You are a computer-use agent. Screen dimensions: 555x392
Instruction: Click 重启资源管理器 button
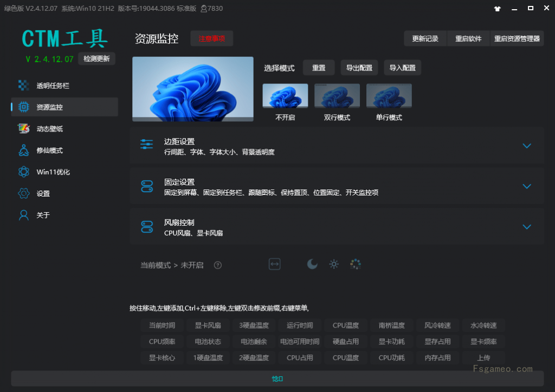[x=517, y=38]
